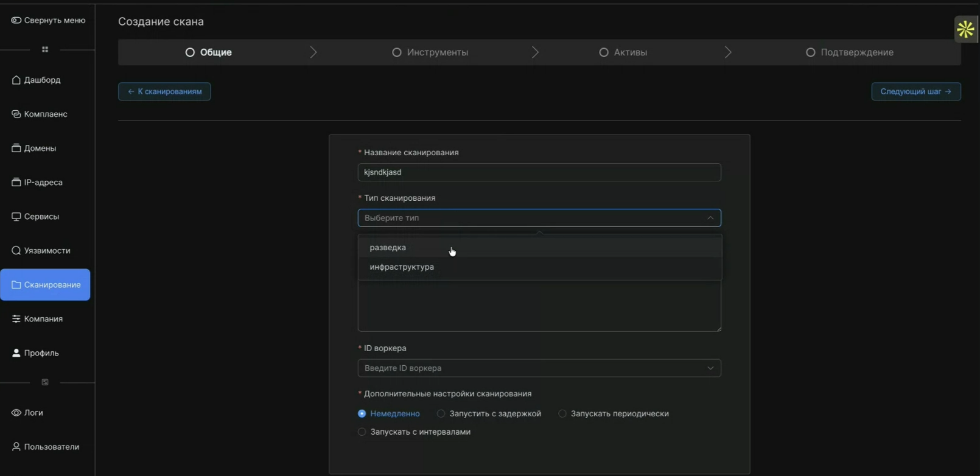Switch to the Инструменты step tab
The width and height of the screenshot is (980, 476).
click(430, 52)
